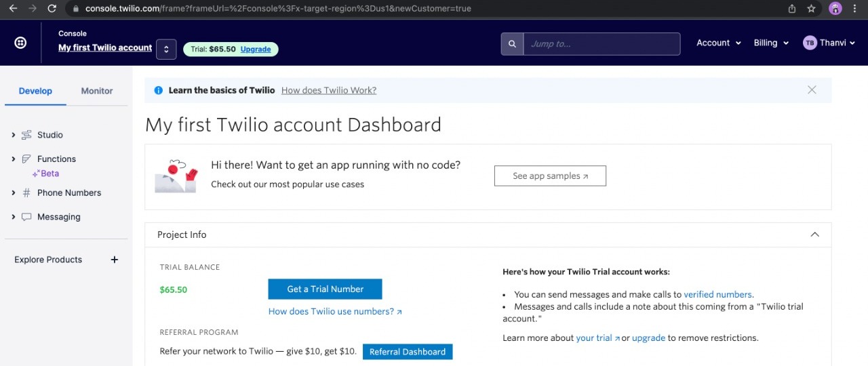Click the Referral Dashboard button
868x366 pixels.
coord(408,352)
